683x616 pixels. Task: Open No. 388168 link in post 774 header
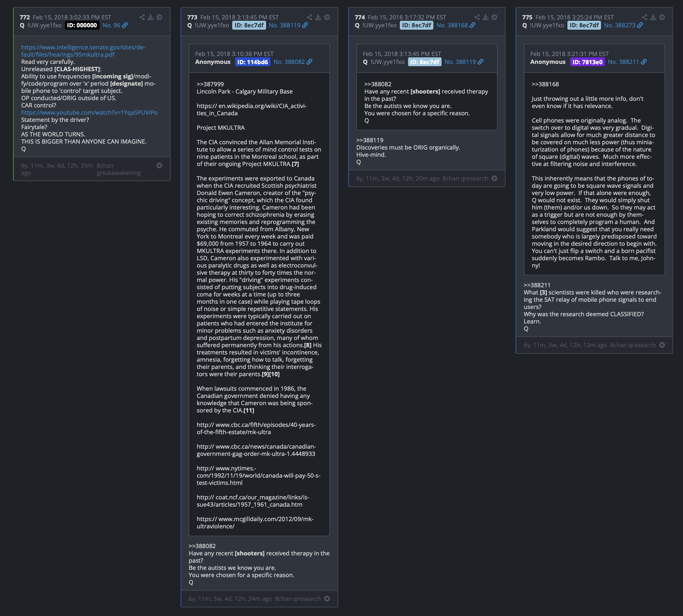pos(452,25)
